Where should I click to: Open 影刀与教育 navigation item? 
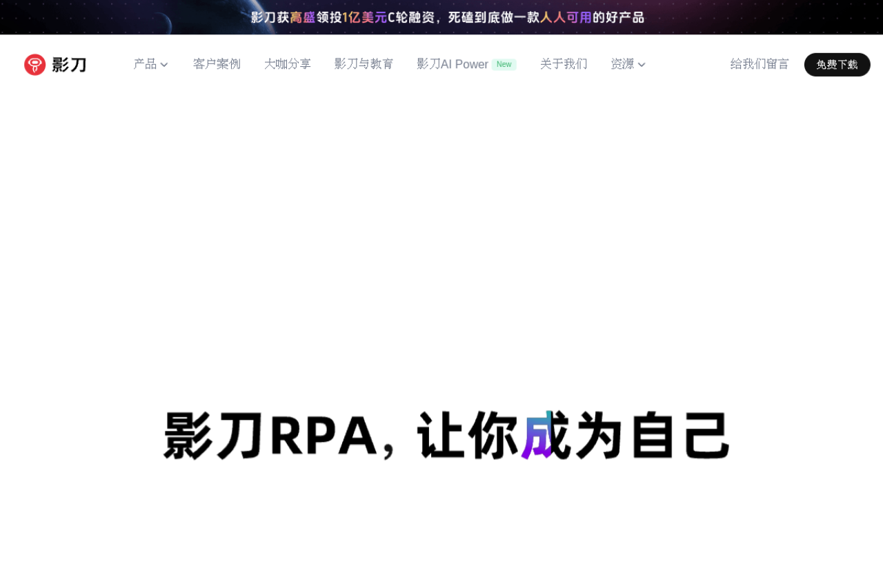[x=364, y=64]
